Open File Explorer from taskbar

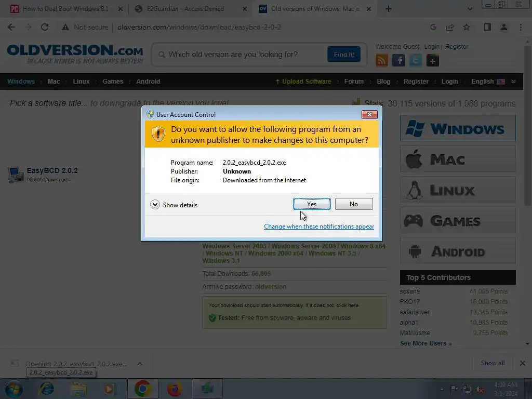78,389
